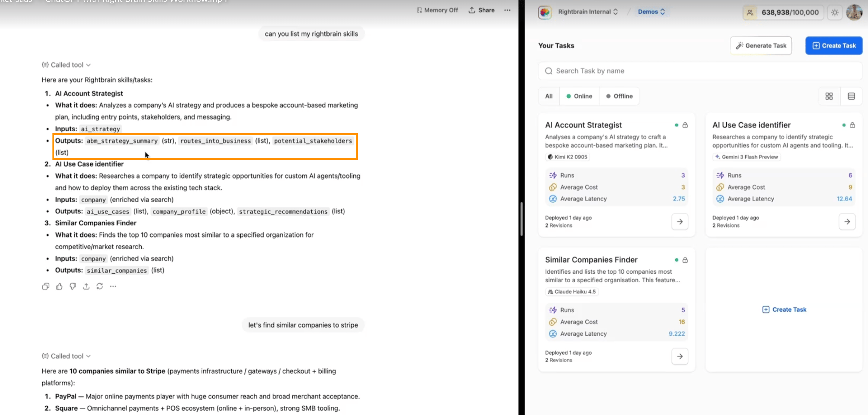Select the All tasks tab
This screenshot has width=868, height=415.
549,96
